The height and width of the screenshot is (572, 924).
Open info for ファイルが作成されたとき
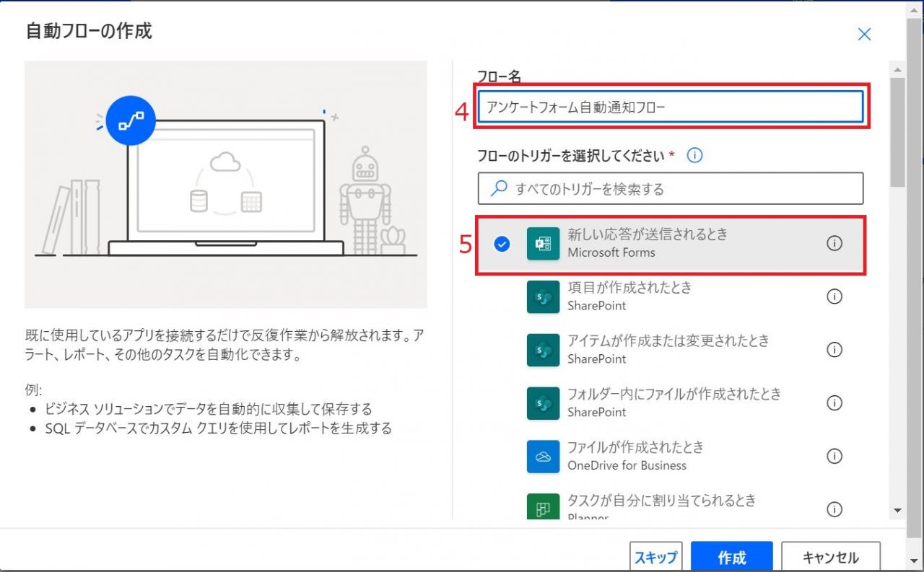(x=834, y=457)
